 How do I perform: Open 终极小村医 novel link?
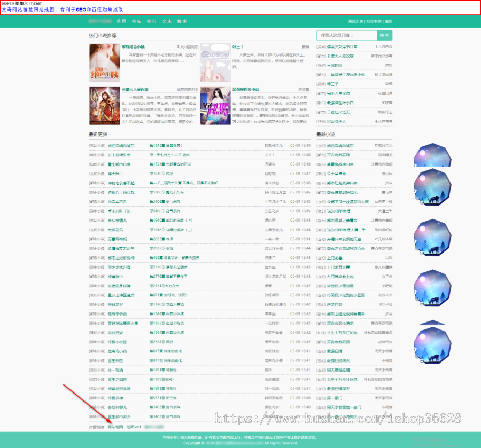pyautogui.click(x=117, y=342)
